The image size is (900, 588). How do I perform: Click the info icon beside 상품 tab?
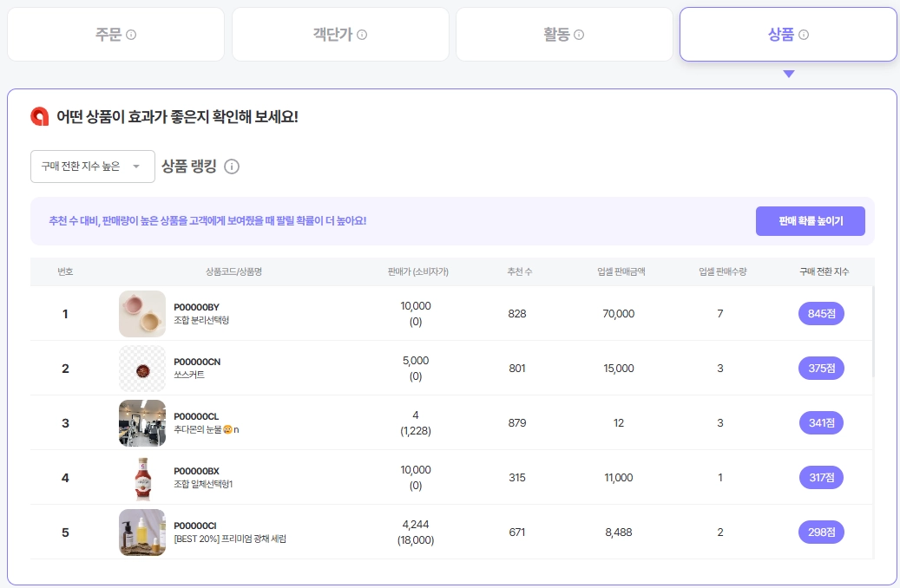[x=804, y=35]
